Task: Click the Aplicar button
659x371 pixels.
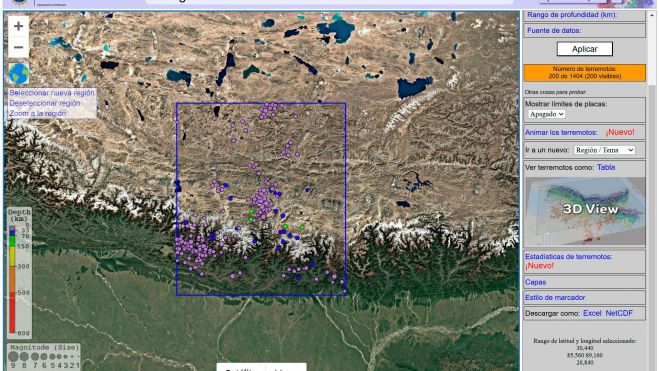Action: click(x=585, y=49)
